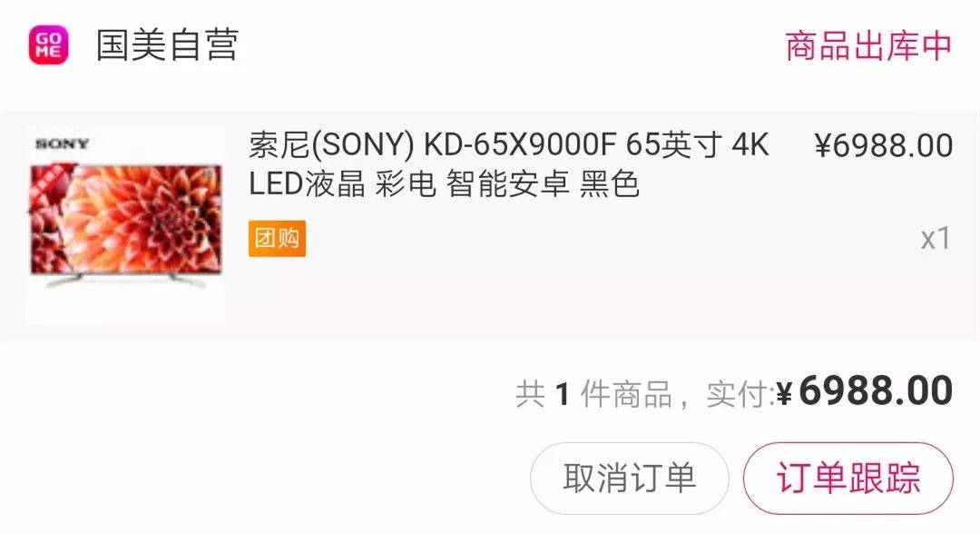The image size is (980, 534).
Task: Click the SONY brand logo in thumbnail
Action: [x=62, y=143]
